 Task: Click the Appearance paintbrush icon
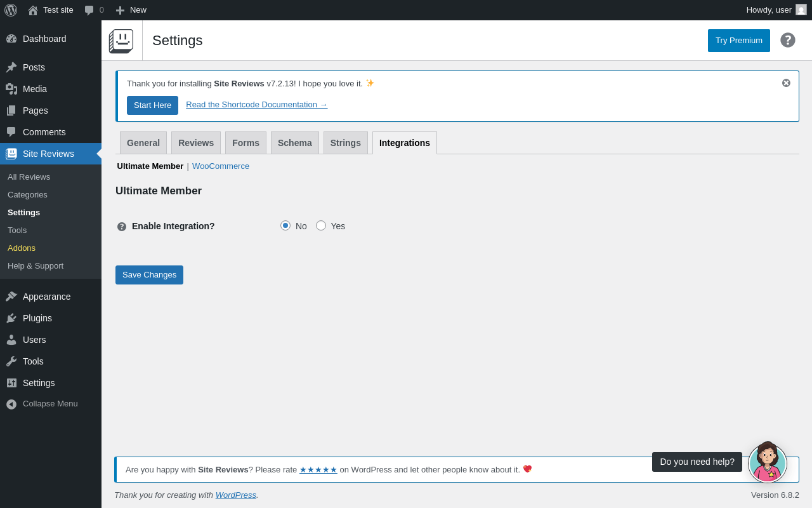tap(11, 297)
